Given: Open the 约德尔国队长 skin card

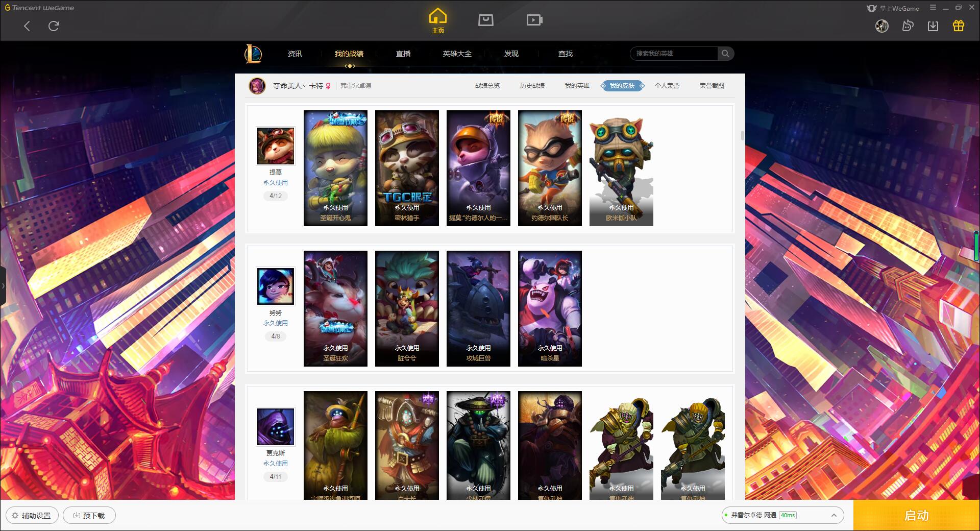Looking at the screenshot, I should click(550, 168).
